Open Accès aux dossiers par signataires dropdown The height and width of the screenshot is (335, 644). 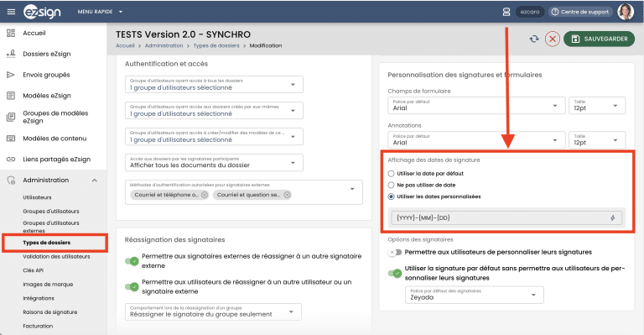click(x=214, y=162)
